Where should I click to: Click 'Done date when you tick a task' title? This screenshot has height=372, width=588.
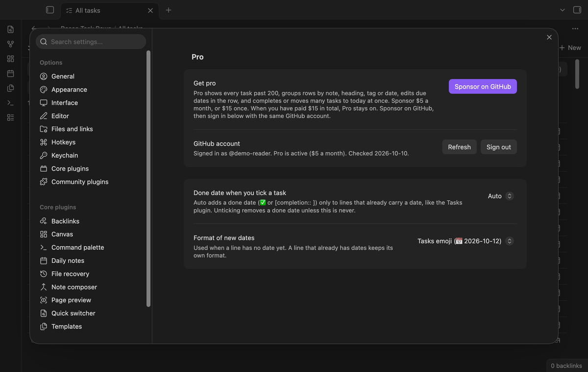[x=240, y=193]
